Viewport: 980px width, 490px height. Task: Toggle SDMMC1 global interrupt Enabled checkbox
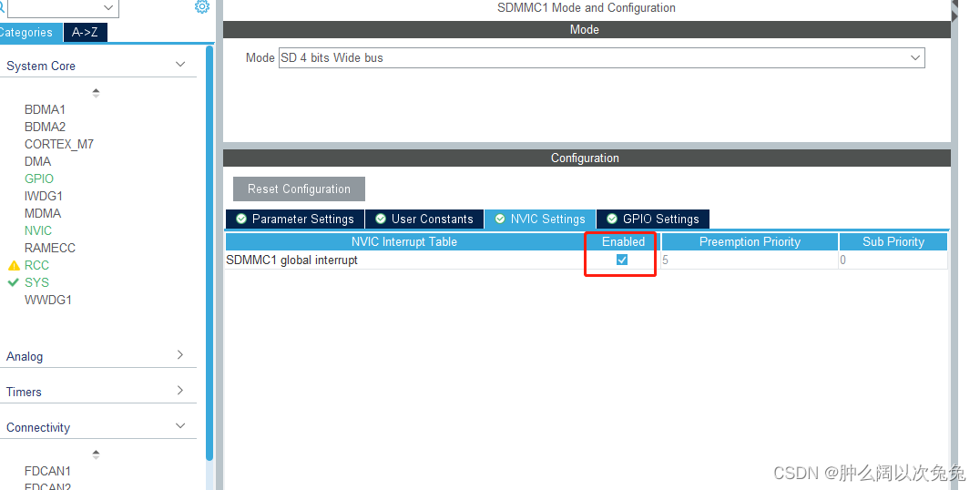(622, 260)
